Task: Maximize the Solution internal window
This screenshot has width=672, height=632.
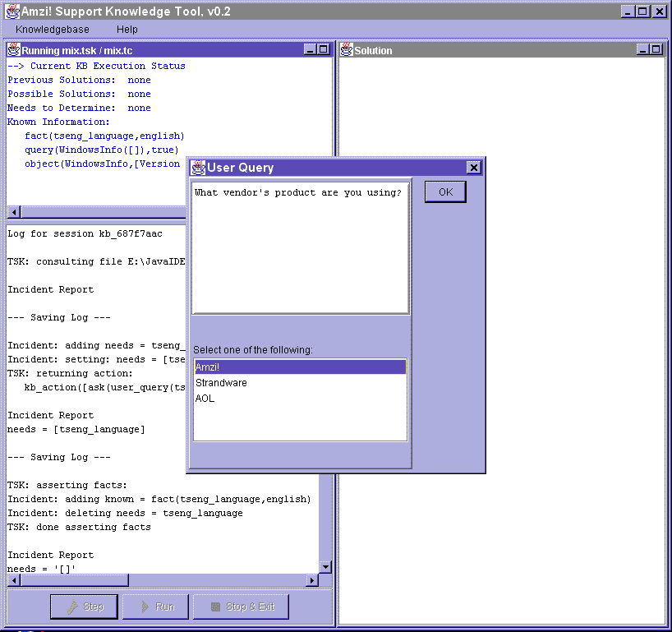Action: [x=656, y=49]
